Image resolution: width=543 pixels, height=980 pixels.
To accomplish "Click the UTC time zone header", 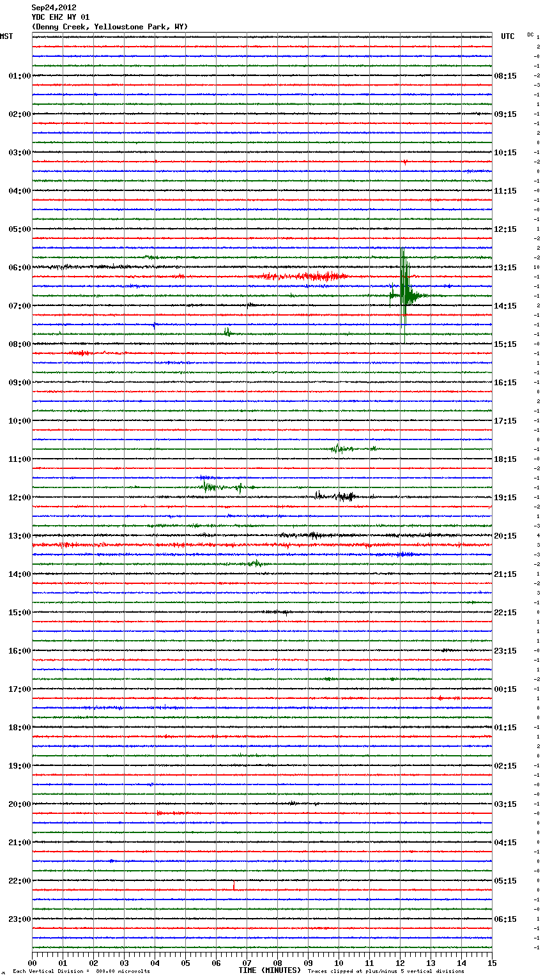I will 507,36.
